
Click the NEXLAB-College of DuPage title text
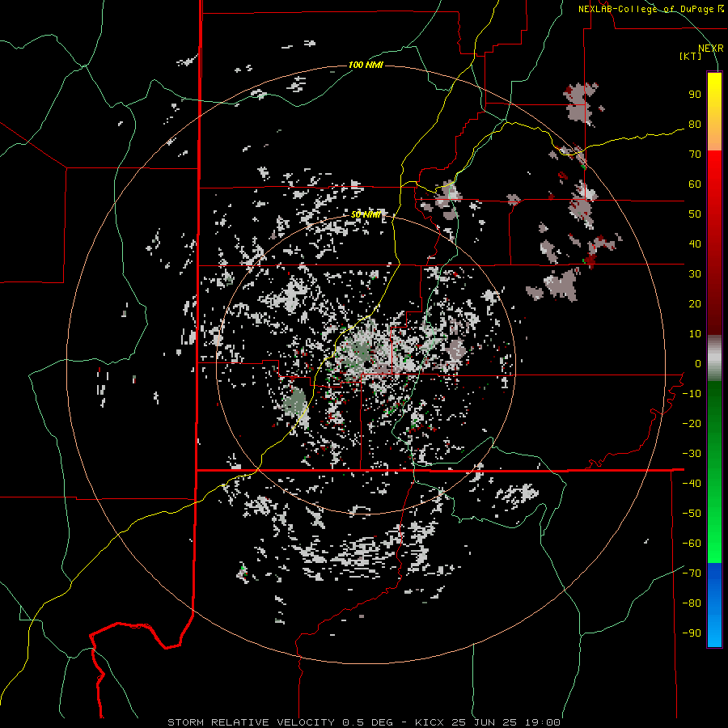650,9
